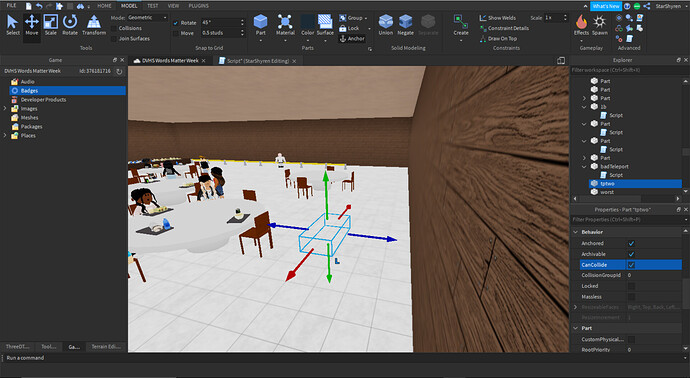The height and width of the screenshot is (378, 690).
Task: Switch to the HOME ribbon tab
Action: (x=104, y=6)
